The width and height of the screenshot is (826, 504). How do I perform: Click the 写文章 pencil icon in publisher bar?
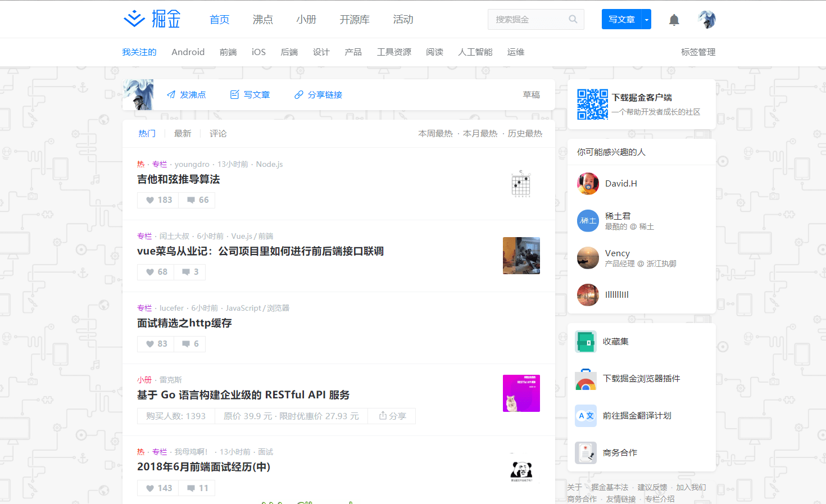pos(235,94)
